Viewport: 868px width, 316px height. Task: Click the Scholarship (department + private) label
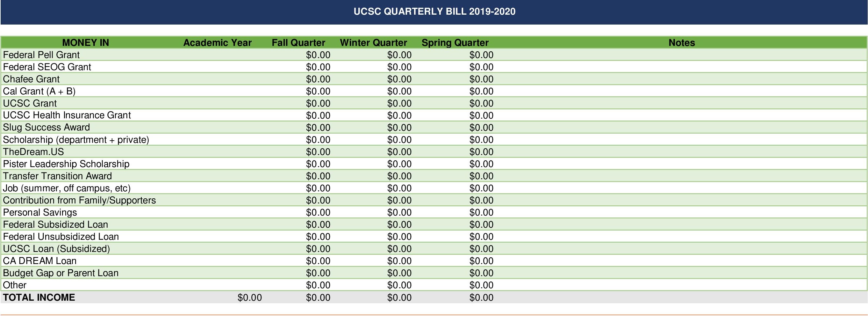point(76,140)
